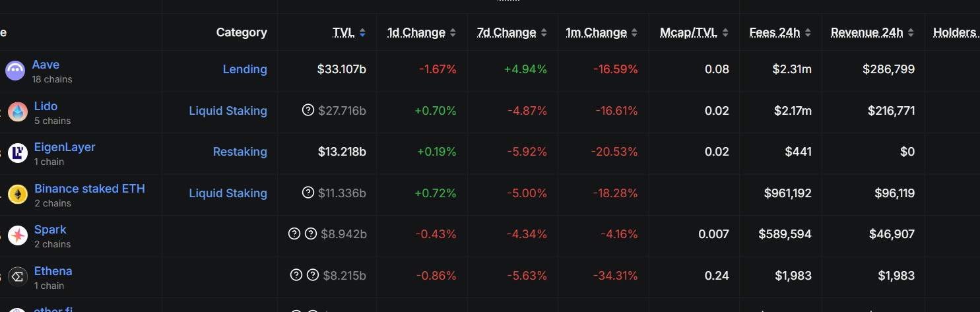Open the Aave protocol name link
The image size is (980, 312).
tap(46, 65)
